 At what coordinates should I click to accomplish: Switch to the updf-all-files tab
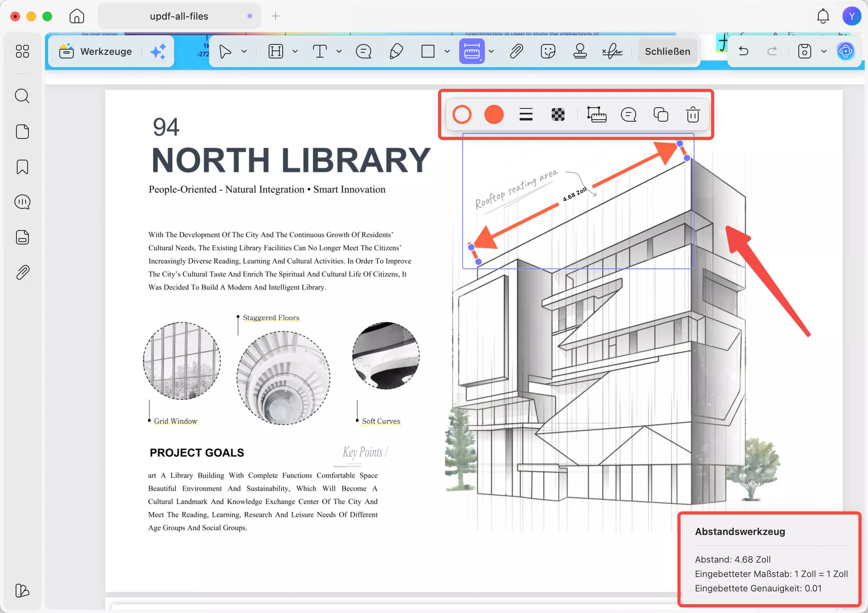tap(179, 16)
